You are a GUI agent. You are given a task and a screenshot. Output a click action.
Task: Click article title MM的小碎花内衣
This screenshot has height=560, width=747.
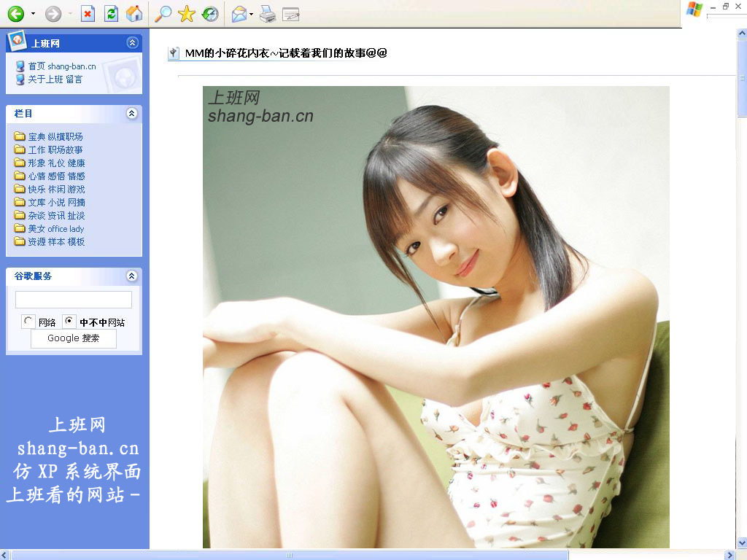pos(286,53)
